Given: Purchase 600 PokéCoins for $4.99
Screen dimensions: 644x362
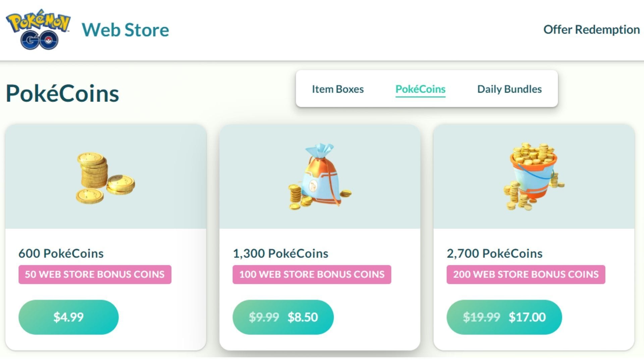Looking at the screenshot, I should click(x=68, y=317).
